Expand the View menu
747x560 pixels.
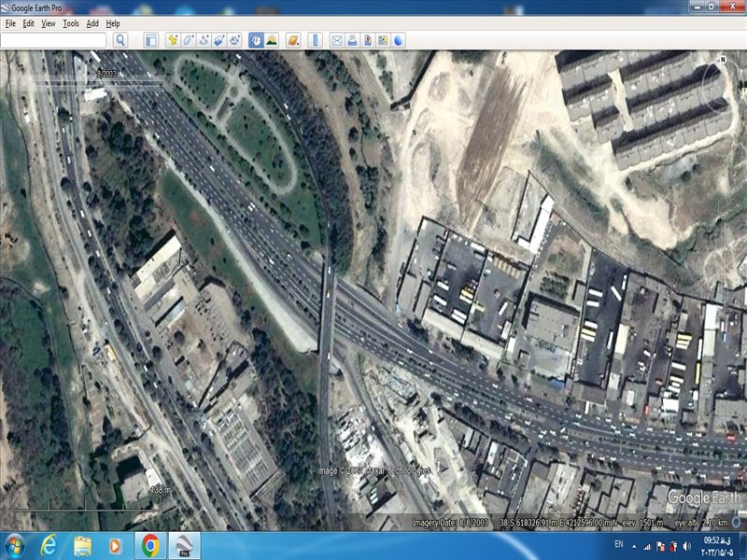click(49, 22)
